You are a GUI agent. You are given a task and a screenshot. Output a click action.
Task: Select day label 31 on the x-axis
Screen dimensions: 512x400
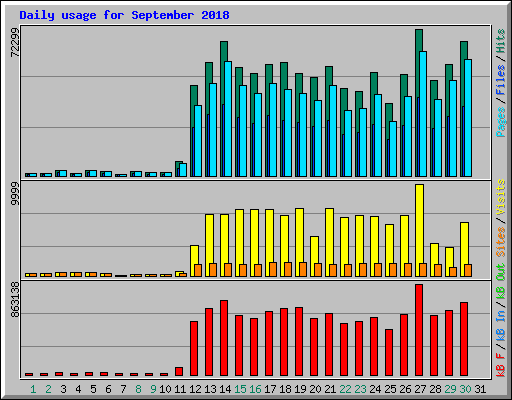coord(480,389)
